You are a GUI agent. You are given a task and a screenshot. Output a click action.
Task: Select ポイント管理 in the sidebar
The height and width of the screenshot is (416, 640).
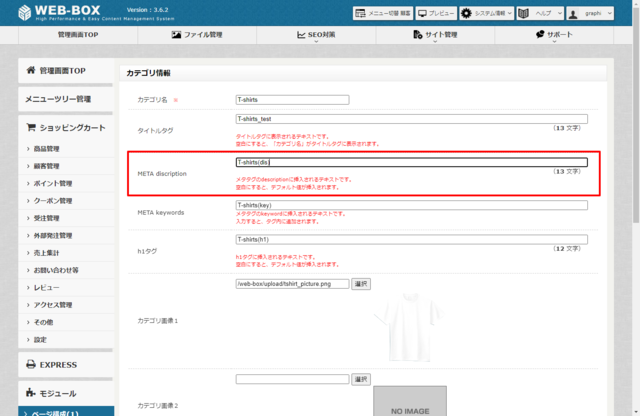66,183
